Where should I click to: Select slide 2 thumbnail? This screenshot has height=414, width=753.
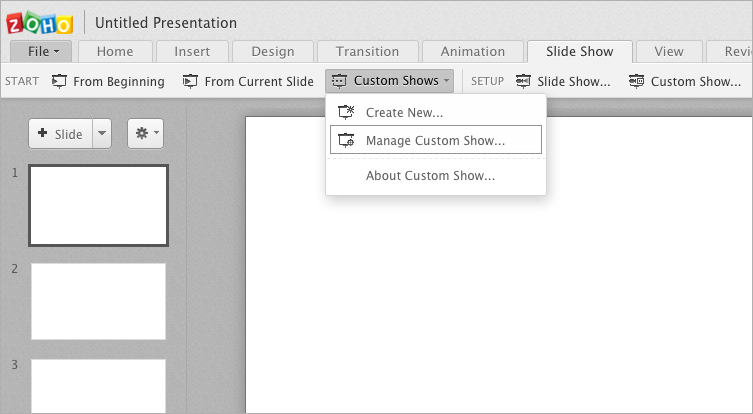[98, 301]
